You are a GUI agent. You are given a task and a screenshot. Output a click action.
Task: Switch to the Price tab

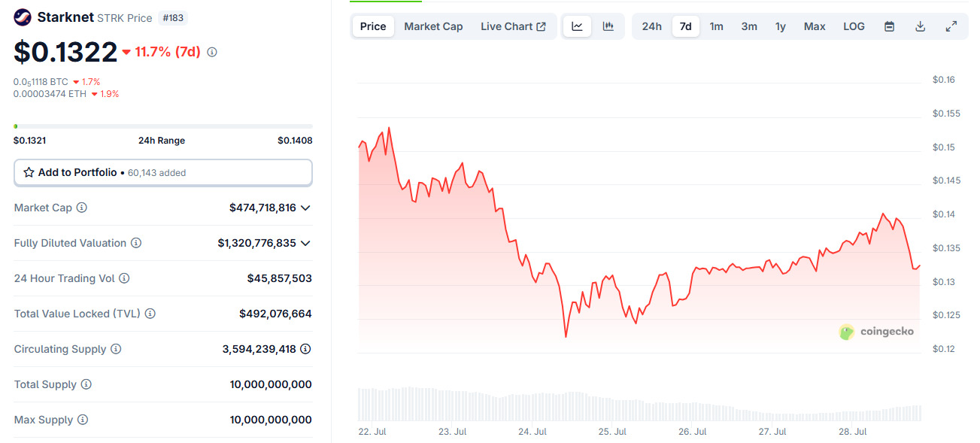(x=373, y=26)
